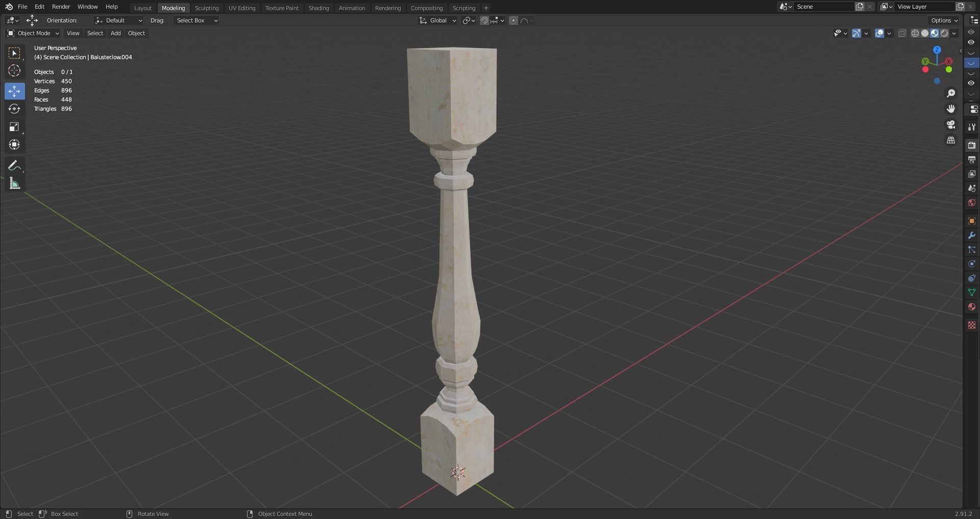Image resolution: width=980 pixels, height=519 pixels.
Task: Switch to Rendered viewport shading
Action: tap(944, 33)
